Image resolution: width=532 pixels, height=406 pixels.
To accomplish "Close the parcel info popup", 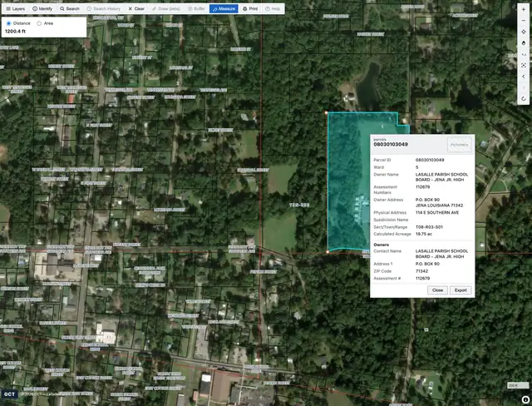I will point(437,290).
